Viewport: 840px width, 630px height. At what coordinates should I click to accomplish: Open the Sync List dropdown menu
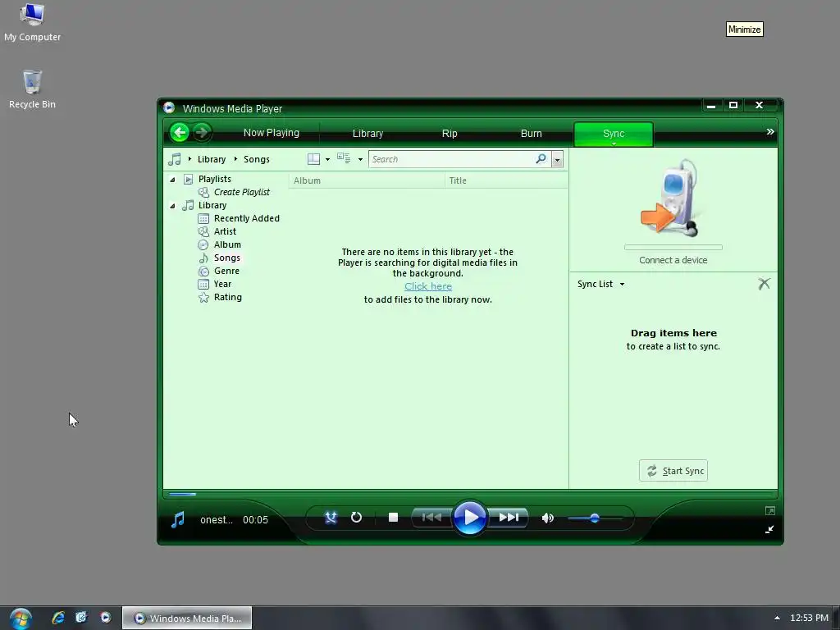click(x=622, y=284)
